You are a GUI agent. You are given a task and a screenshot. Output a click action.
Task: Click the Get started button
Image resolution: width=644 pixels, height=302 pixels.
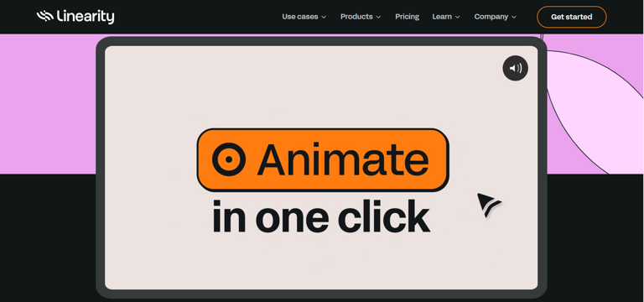click(x=571, y=17)
